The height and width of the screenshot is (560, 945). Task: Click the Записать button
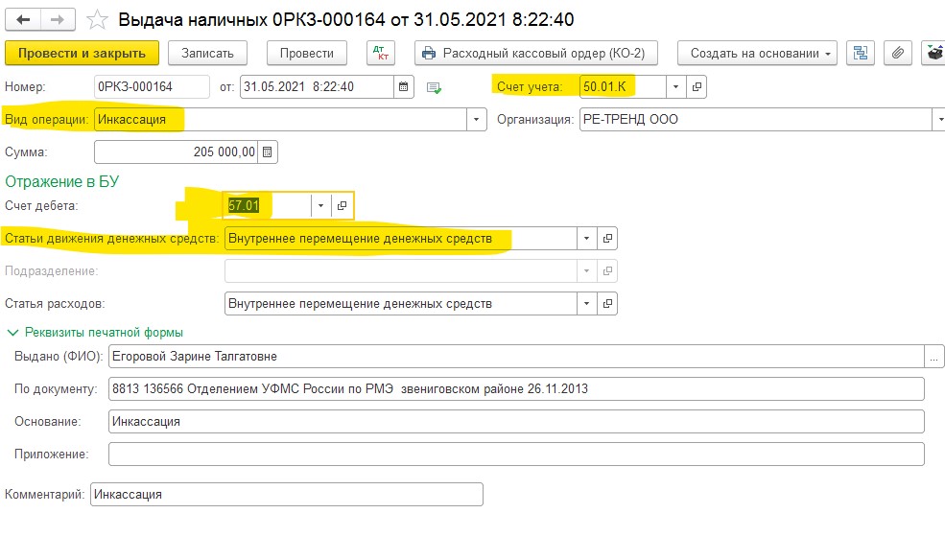(x=207, y=53)
